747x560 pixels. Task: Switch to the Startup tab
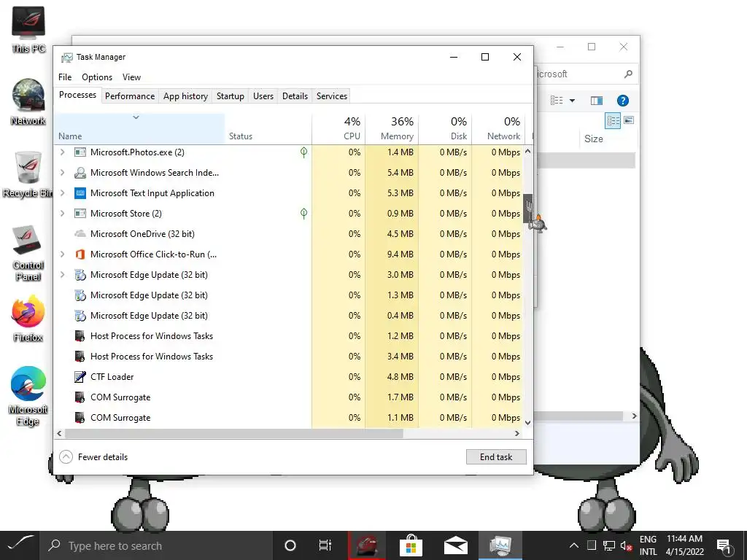tap(230, 96)
